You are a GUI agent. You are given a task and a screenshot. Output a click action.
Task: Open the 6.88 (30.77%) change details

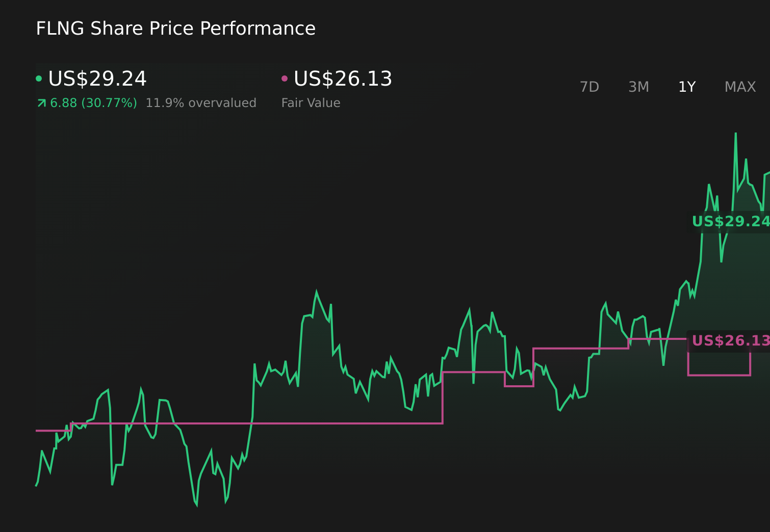click(93, 102)
